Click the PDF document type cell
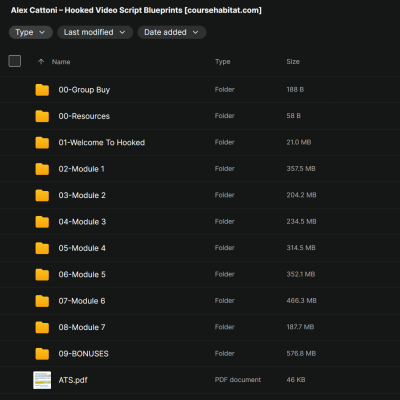 238,380
